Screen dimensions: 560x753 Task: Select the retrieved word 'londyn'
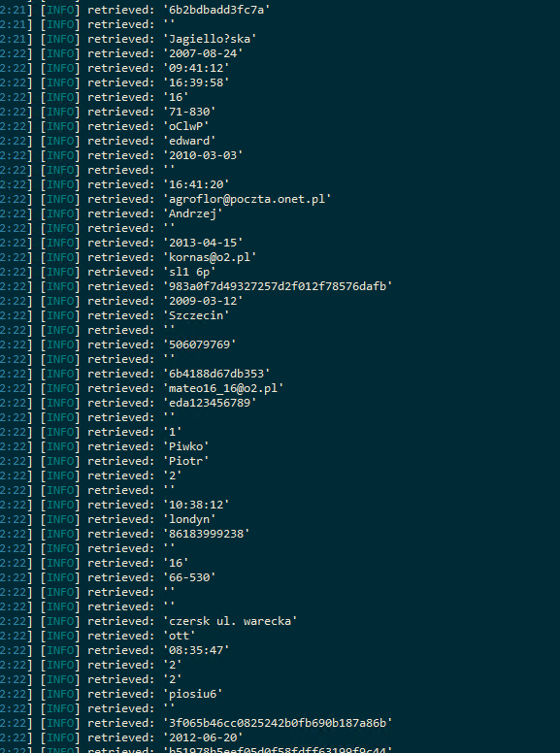tap(189, 518)
